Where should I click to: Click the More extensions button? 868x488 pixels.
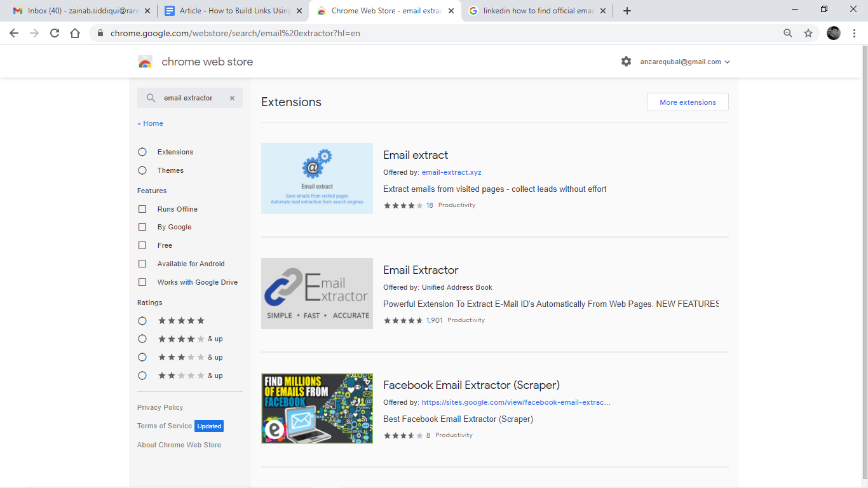688,102
